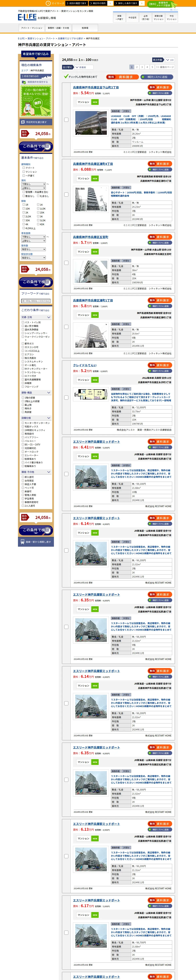Open the 駐車場 tab
This screenshot has width=196, height=980.
[85, 28]
